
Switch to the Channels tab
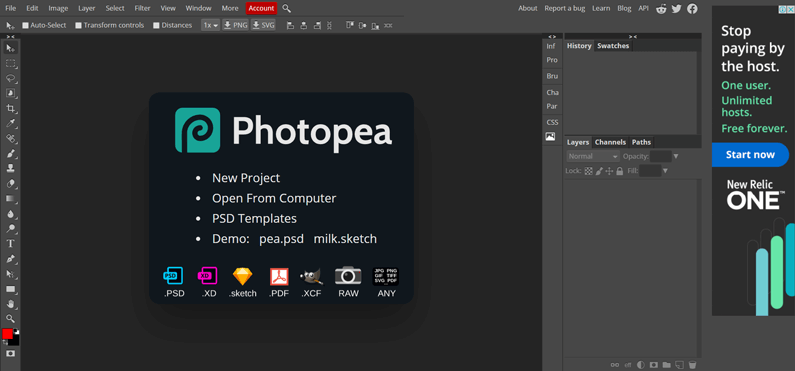(610, 142)
